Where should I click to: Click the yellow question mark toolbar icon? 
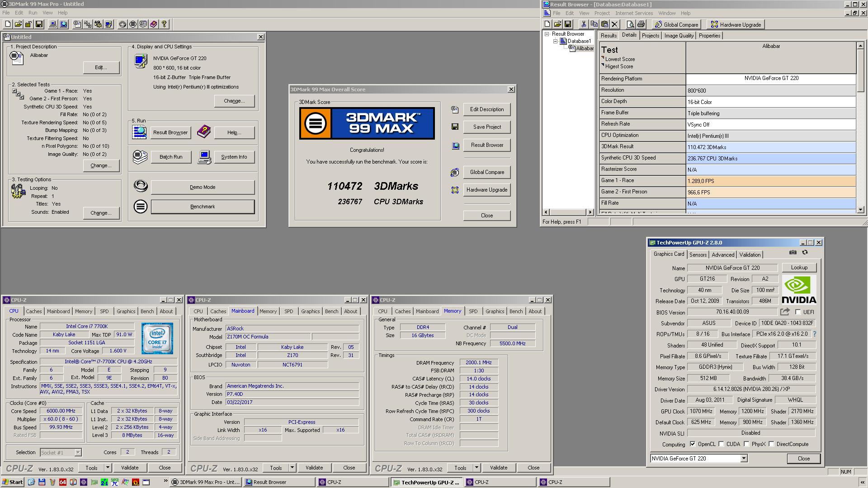(164, 24)
